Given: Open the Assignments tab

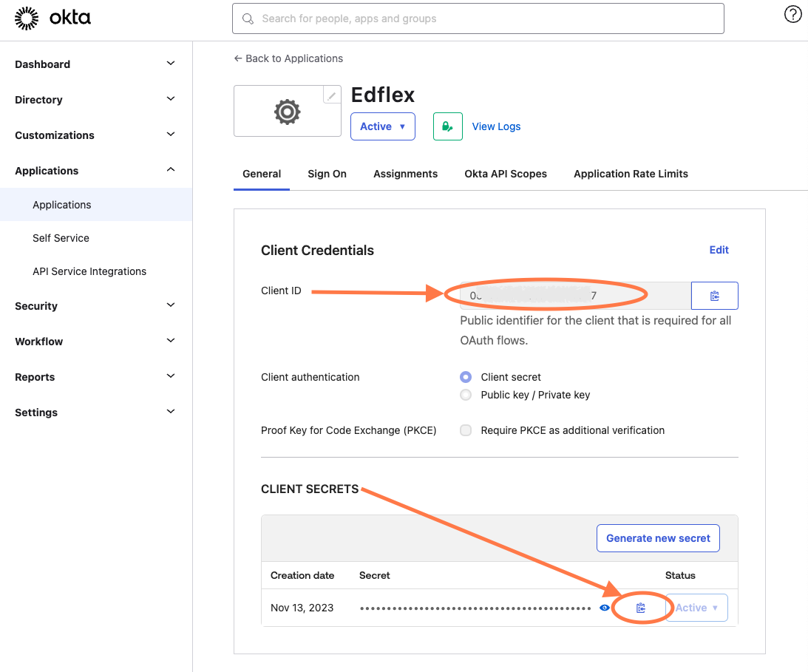Looking at the screenshot, I should 406,174.
